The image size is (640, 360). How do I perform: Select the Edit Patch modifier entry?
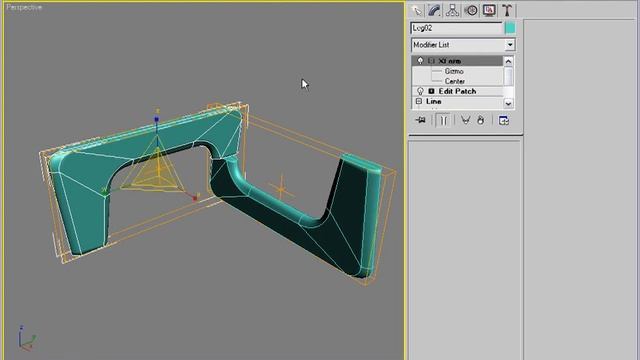[x=458, y=91]
